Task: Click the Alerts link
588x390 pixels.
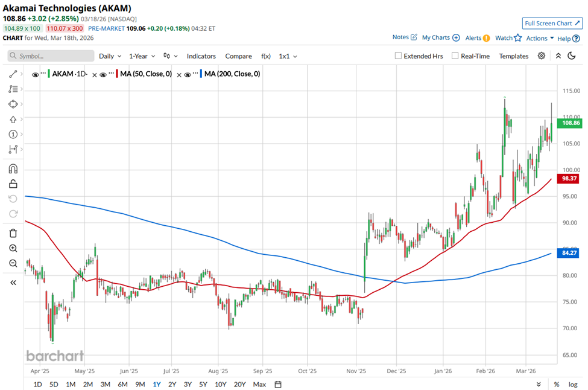Action: point(473,37)
